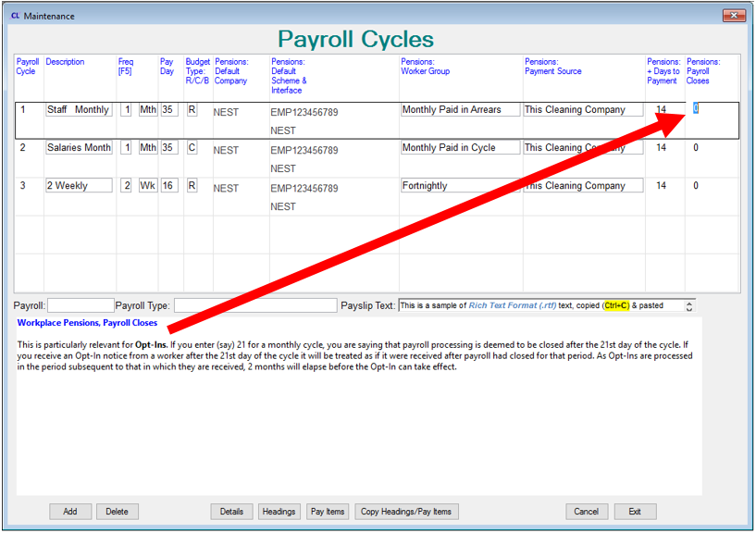Click the Budget Type field for cycle 2
This screenshot has height=533, width=756.
192,148
